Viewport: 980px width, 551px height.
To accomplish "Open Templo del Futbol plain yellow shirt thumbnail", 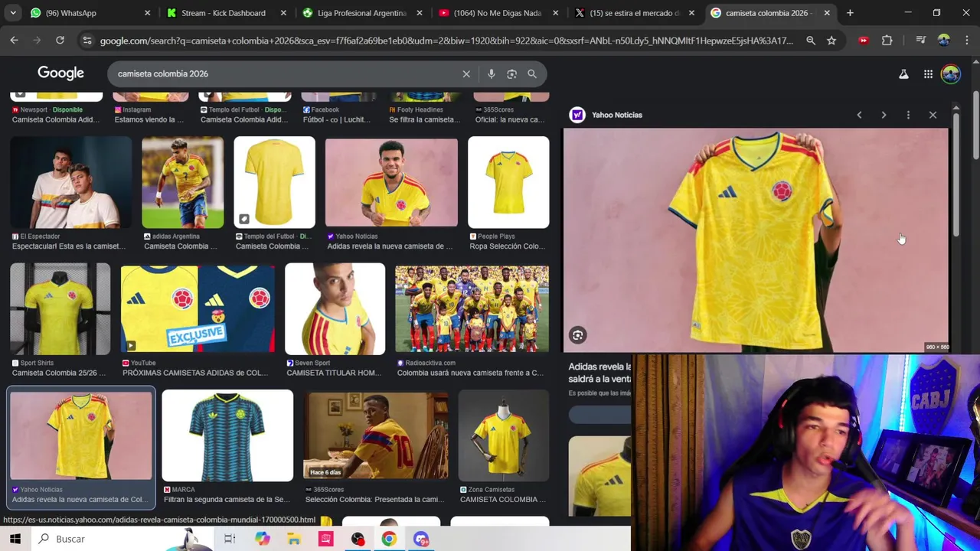I will [x=274, y=182].
